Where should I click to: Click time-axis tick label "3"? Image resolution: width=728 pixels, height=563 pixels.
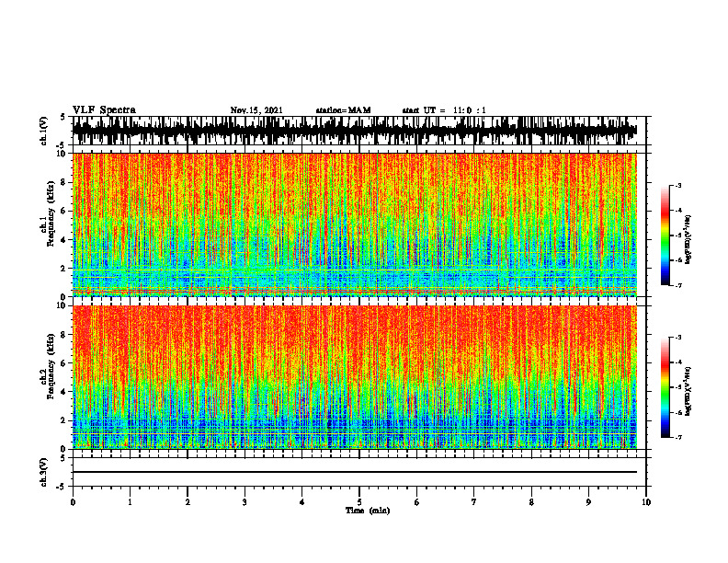(245, 502)
